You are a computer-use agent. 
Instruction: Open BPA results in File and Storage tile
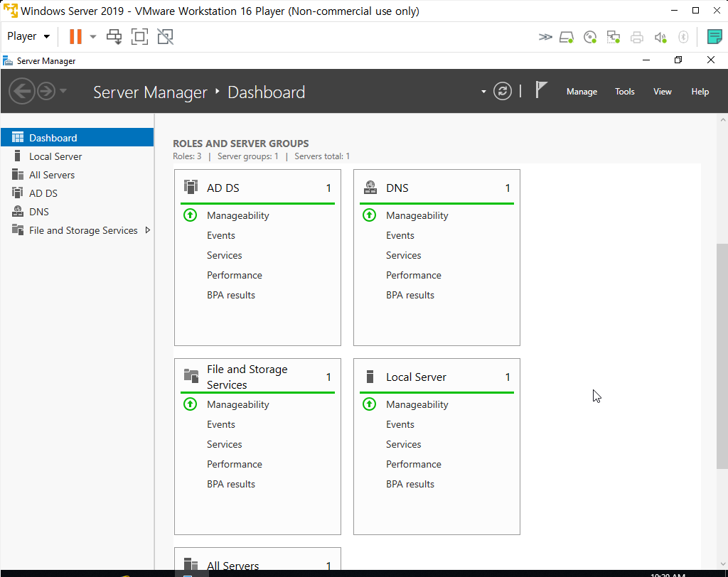coord(231,484)
